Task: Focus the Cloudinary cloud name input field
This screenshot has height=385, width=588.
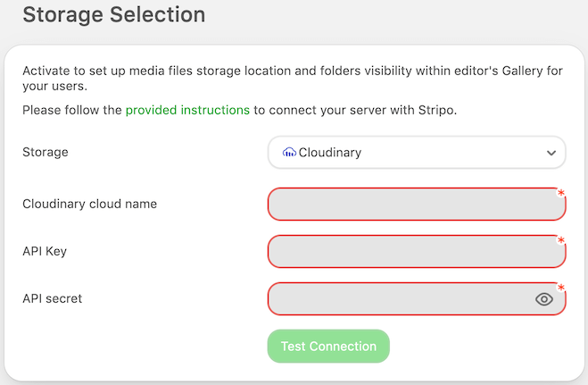Action: tap(410, 204)
